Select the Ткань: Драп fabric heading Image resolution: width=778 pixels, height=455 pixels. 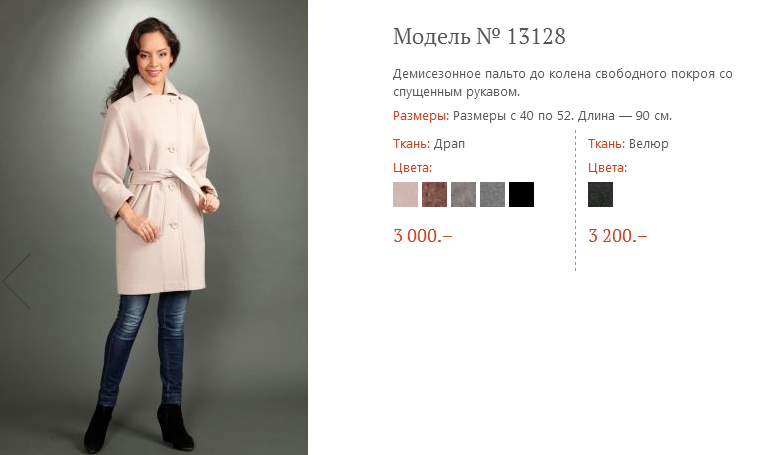(429, 143)
